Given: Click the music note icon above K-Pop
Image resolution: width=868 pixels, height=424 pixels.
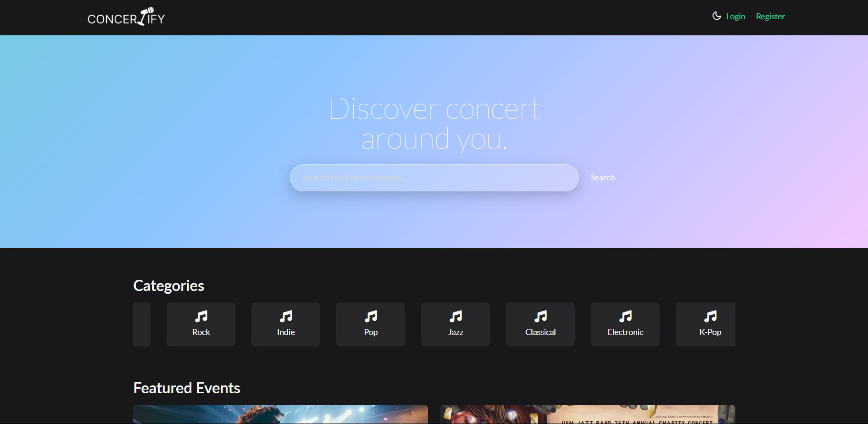Looking at the screenshot, I should [710, 316].
